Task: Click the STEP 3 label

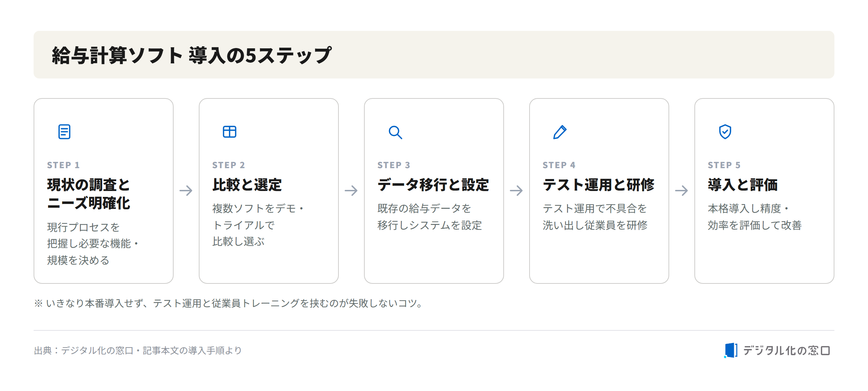Action: pyautogui.click(x=394, y=165)
